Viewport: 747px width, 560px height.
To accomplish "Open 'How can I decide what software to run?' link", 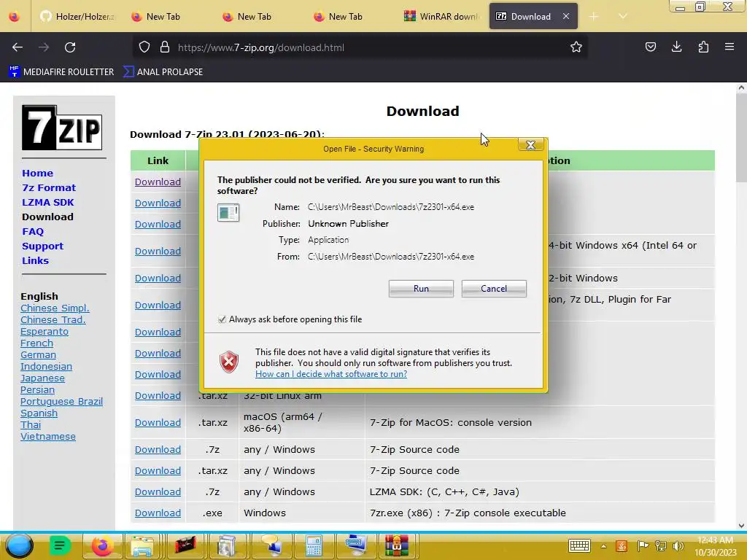I will pos(331,374).
